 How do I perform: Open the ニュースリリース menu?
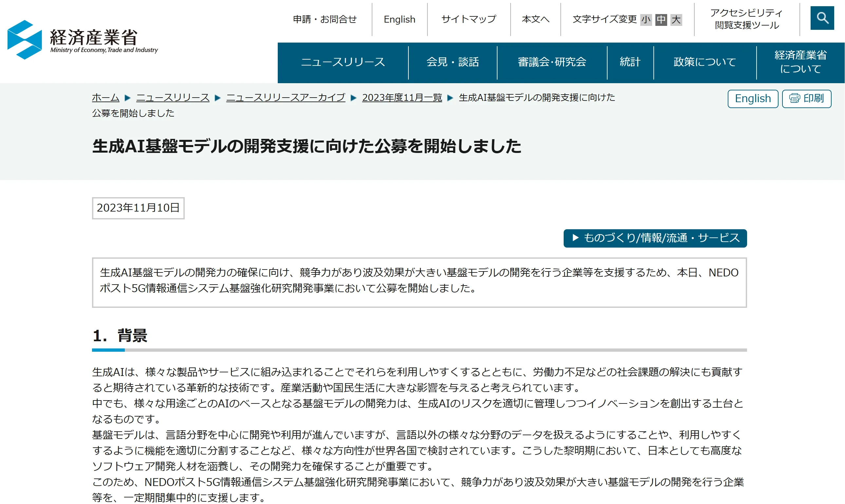343,63
